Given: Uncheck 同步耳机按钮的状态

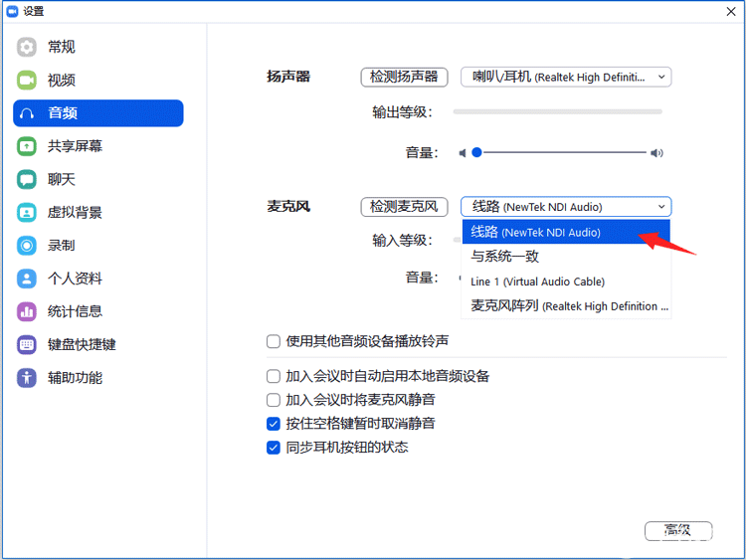Looking at the screenshot, I should [x=274, y=448].
